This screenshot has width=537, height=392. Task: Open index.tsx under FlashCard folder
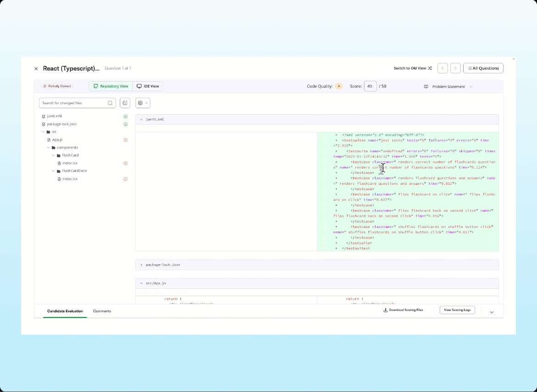coord(70,163)
